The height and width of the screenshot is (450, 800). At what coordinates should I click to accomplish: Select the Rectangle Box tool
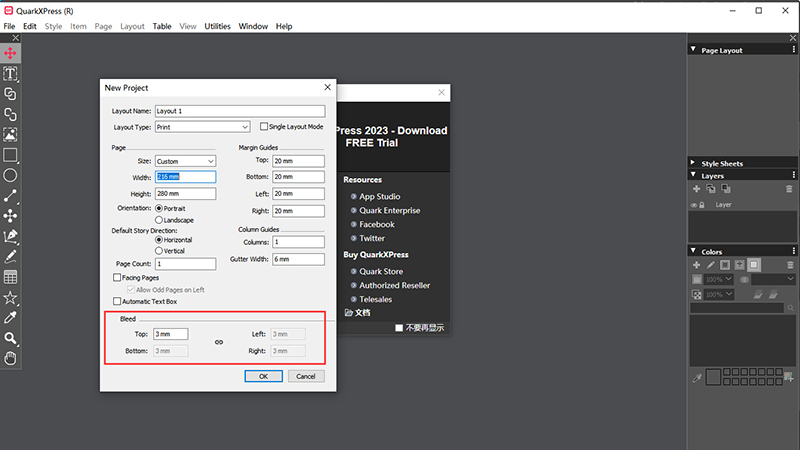10,155
